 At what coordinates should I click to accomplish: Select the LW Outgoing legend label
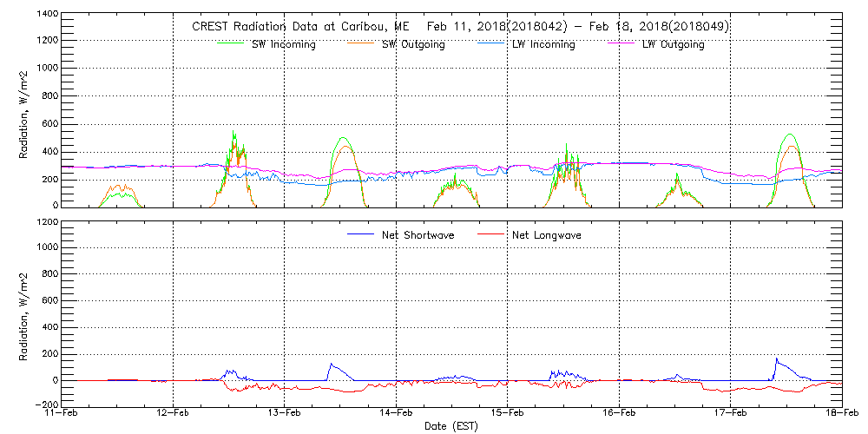click(673, 45)
